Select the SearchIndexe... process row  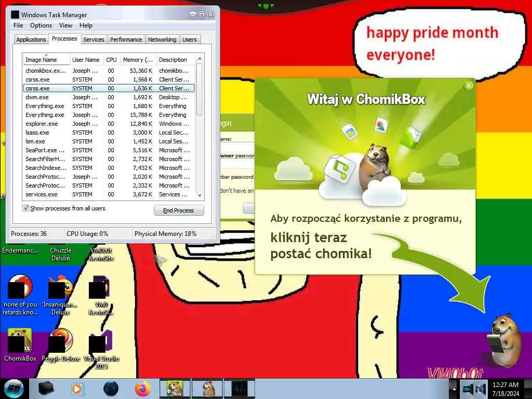click(109, 168)
